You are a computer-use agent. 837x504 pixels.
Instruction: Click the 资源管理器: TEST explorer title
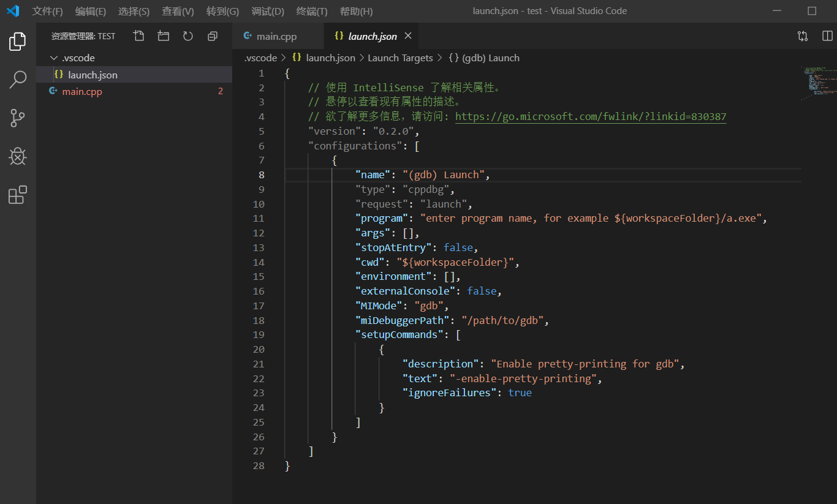[x=83, y=36]
